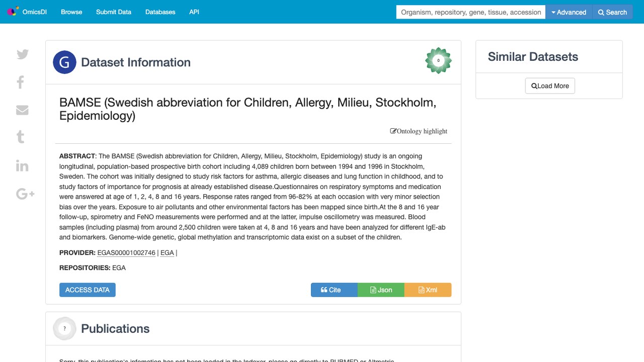This screenshot has height=362, width=644.
Task: Click the ACCESS DATA button
Action: (x=88, y=290)
